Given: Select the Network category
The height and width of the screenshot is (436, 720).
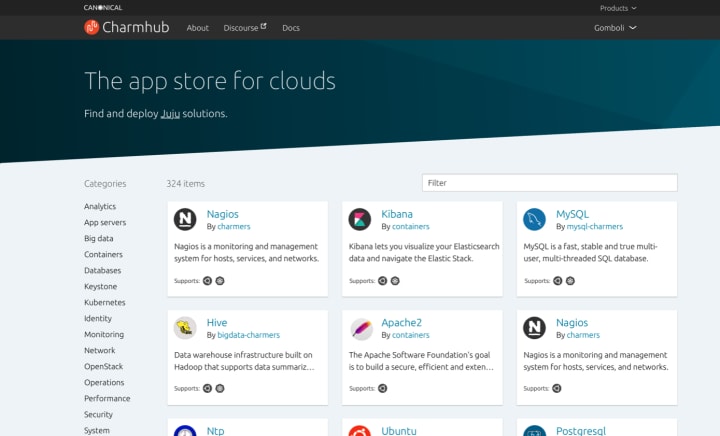Looking at the screenshot, I should coord(100,351).
